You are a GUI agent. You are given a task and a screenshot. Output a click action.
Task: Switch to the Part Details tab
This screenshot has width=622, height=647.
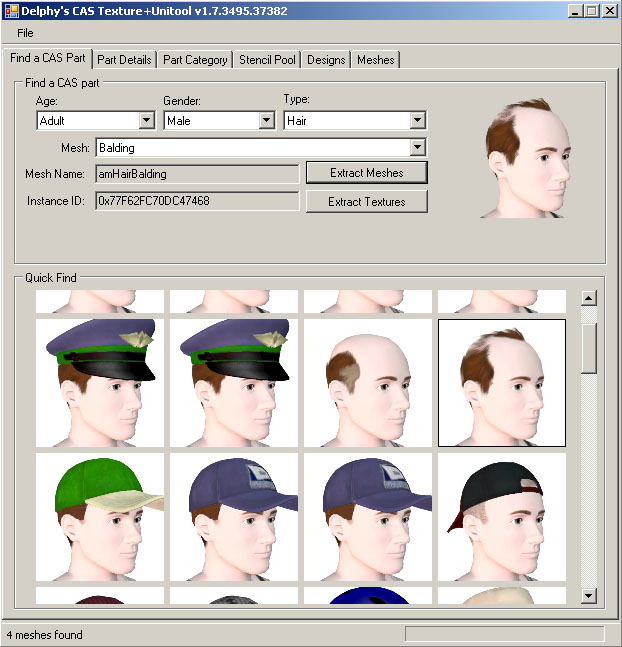pyautogui.click(x=125, y=60)
